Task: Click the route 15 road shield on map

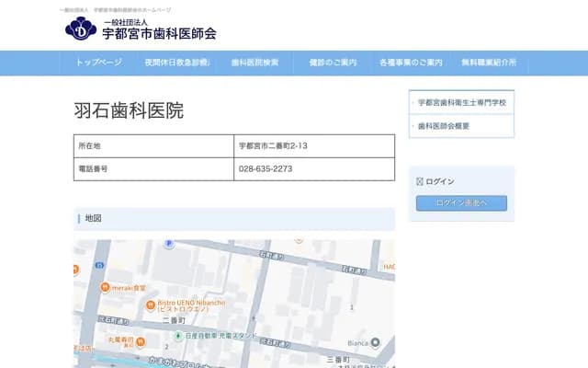Action: (99, 266)
